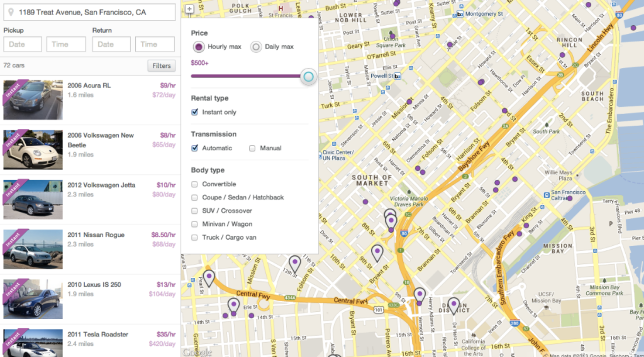
Task: Click the location pin icon in address field
Action: (11, 12)
